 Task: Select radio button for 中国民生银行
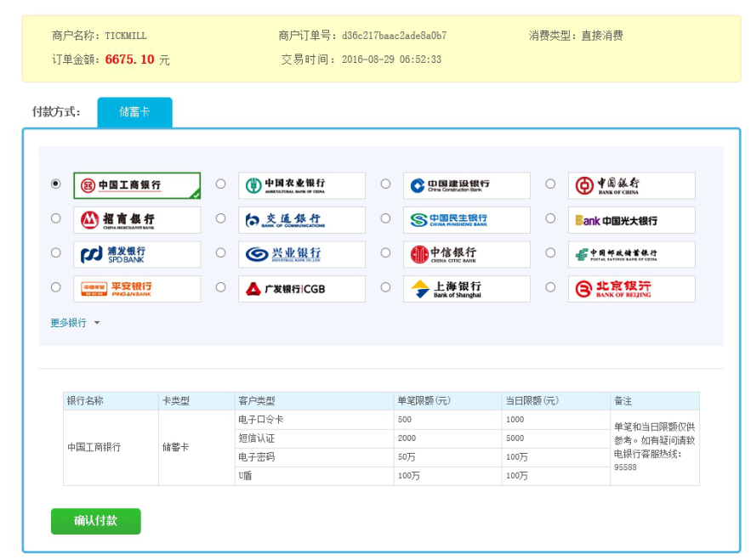(385, 218)
